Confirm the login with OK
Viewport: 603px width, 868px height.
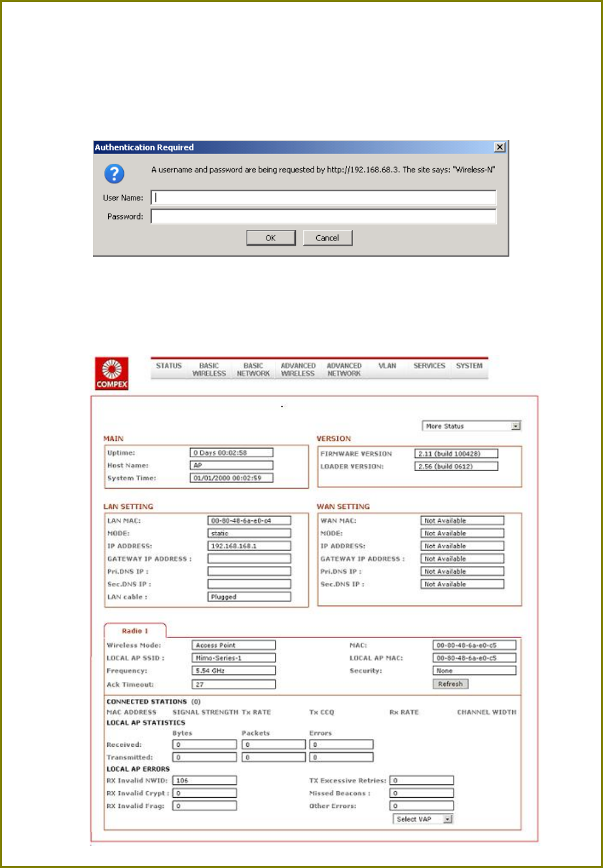pos(270,238)
